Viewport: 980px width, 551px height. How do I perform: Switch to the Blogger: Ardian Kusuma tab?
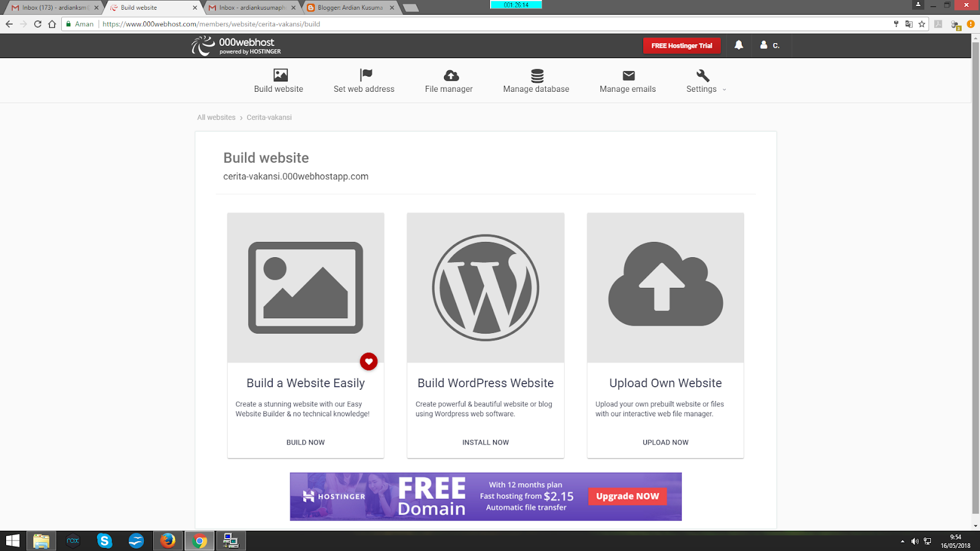pyautogui.click(x=350, y=7)
